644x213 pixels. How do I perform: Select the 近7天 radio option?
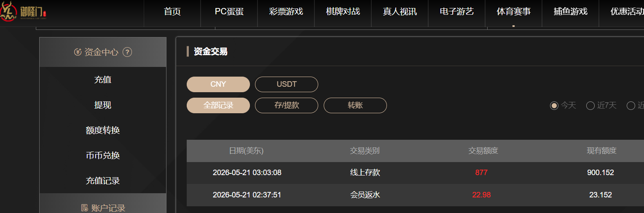(590, 106)
